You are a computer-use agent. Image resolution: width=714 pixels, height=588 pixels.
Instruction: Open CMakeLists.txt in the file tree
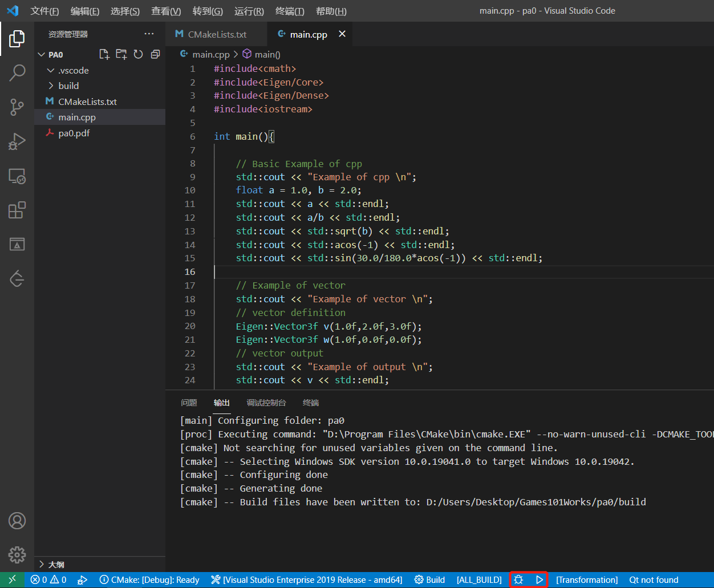click(100, 102)
